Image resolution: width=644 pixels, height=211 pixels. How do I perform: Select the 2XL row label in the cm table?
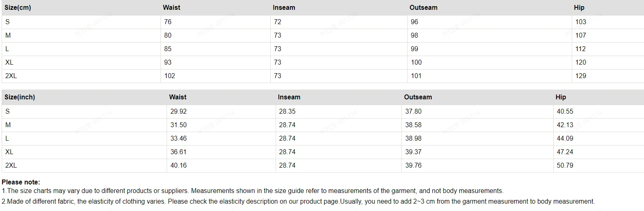coord(11,76)
